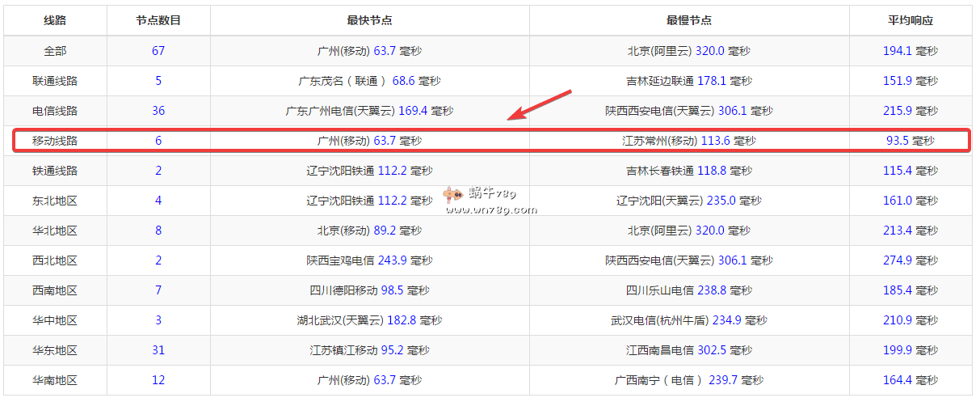Screen dimensions: 980x402
Task: Click the 最快节点 column header
Action: (x=369, y=21)
